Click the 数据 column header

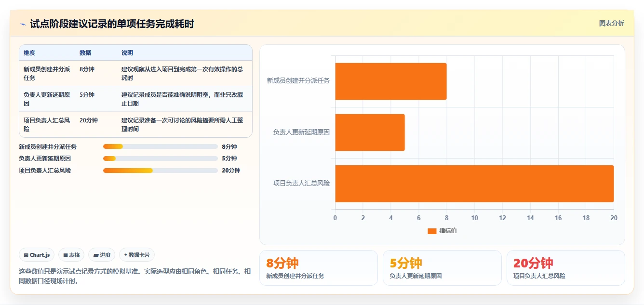(85, 53)
